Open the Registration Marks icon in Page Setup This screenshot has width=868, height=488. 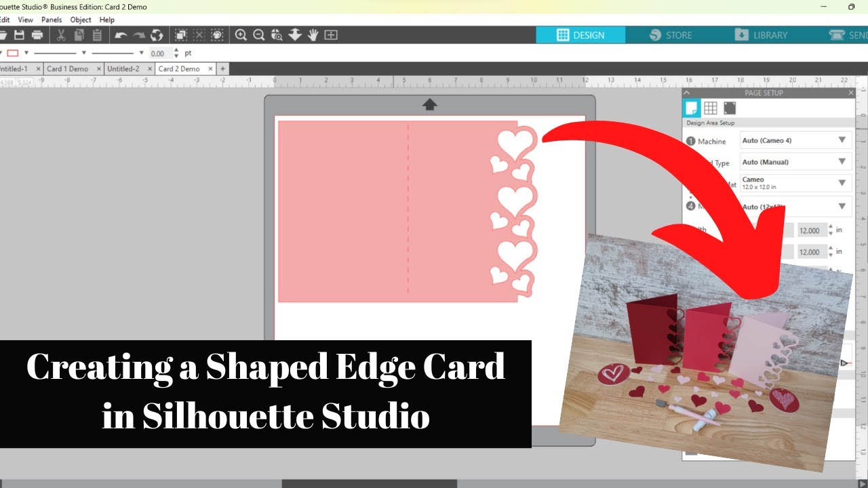[730, 108]
